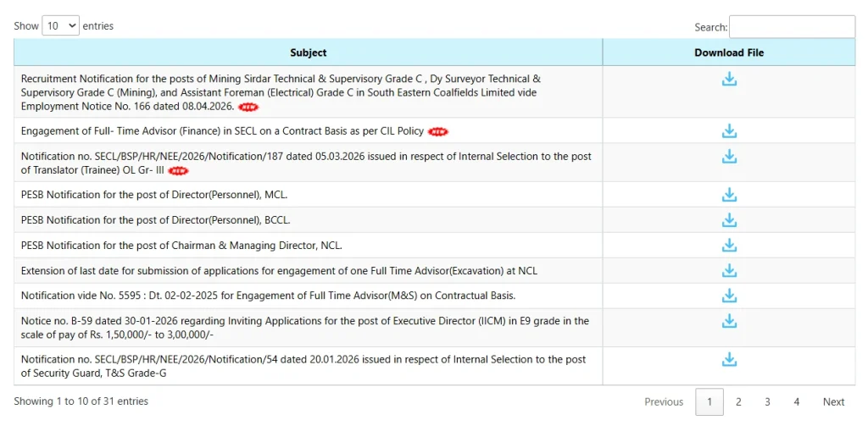Download the Full-Time Advisor (Finance) SECL file
Viewport: 868px width, 426px height.
coord(729,131)
